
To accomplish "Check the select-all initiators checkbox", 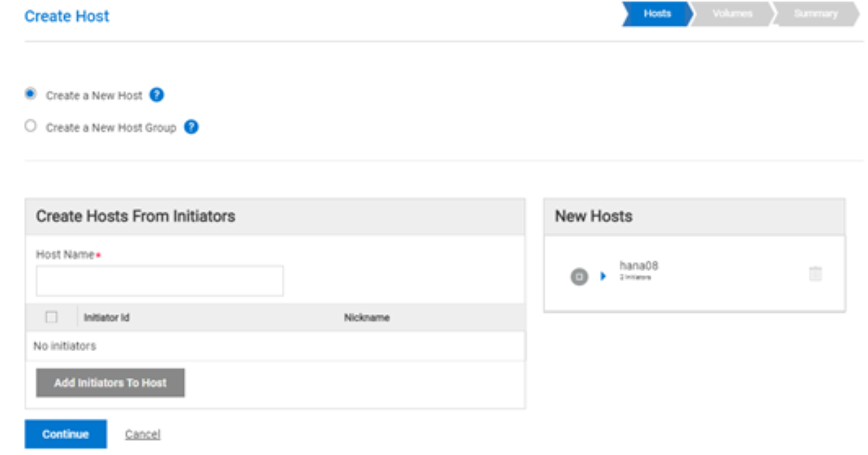I will point(51,317).
